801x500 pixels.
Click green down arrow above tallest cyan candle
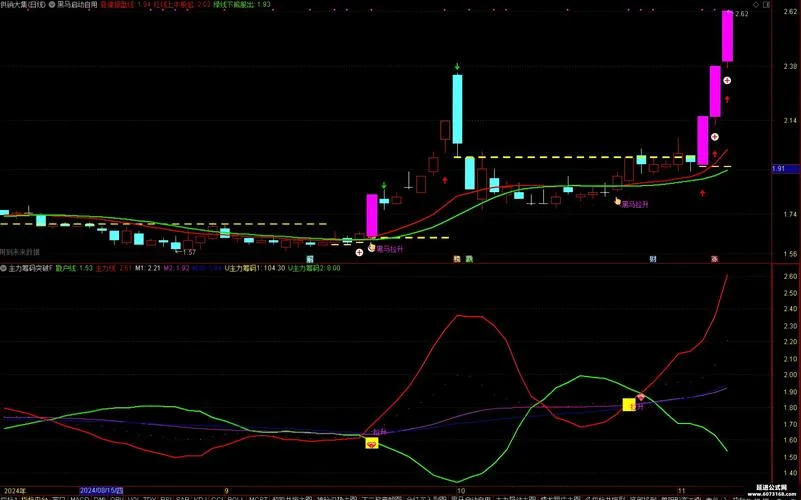(x=457, y=67)
